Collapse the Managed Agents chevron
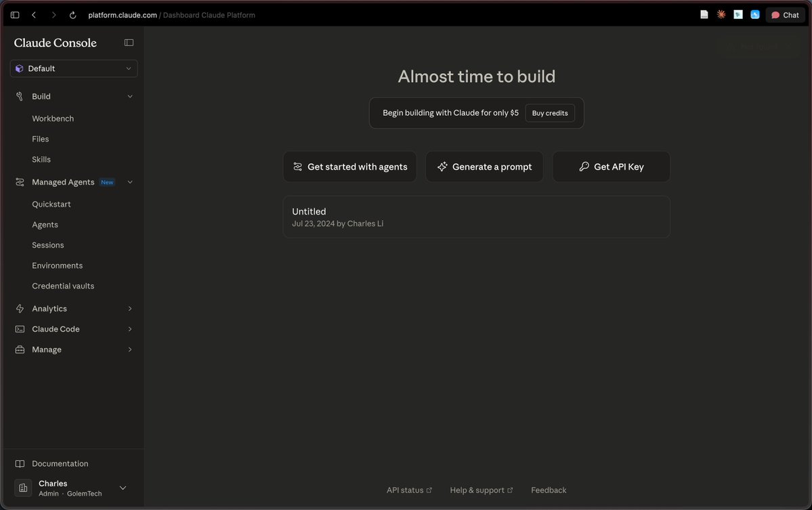Viewport: 812px width, 510px height. (x=130, y=182)
